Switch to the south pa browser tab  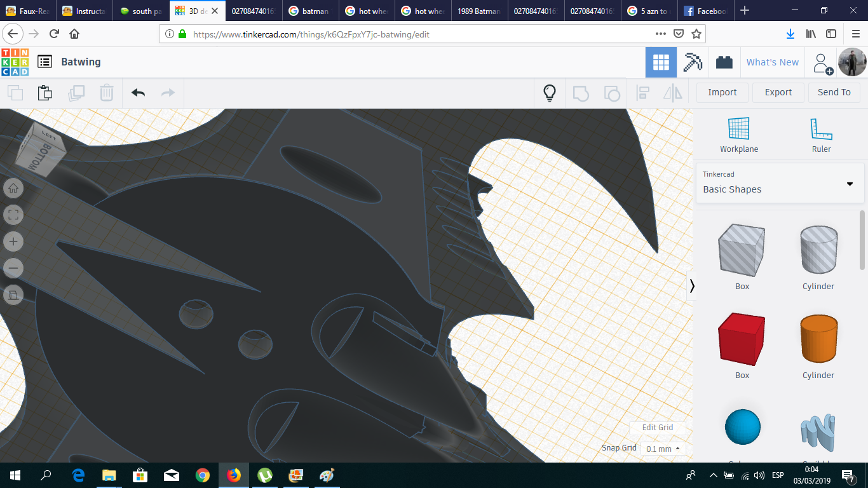tap(142, 11)
